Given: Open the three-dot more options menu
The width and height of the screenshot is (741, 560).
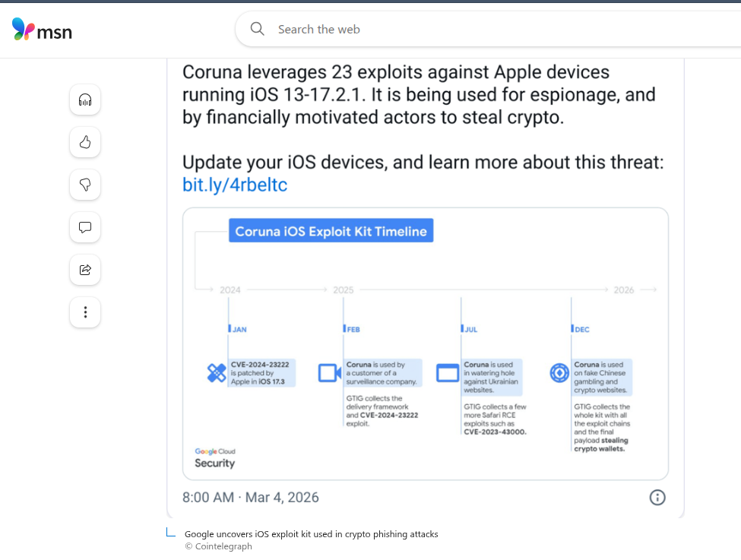Looking at the screenshot, I should pyautogui.click(x=85, y=312).
